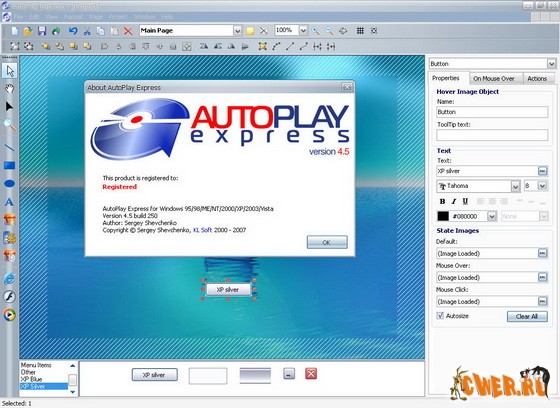The width and height of the screenshot is (560, 408).
Task: Open the Tahoma font dropdown
Action: coord(515,186)
